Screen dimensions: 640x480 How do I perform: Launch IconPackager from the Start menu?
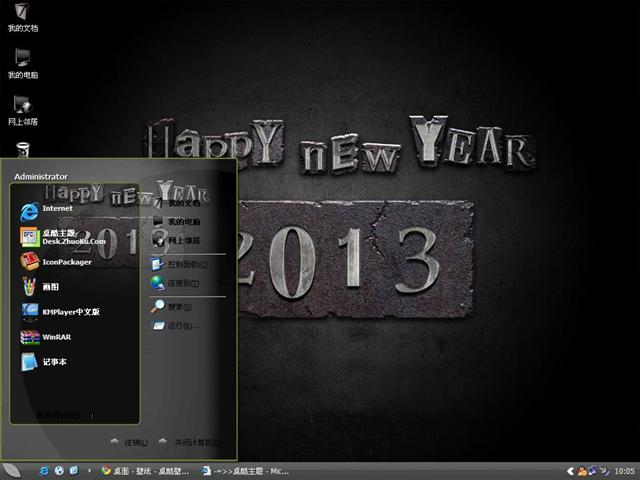[66, 262]
